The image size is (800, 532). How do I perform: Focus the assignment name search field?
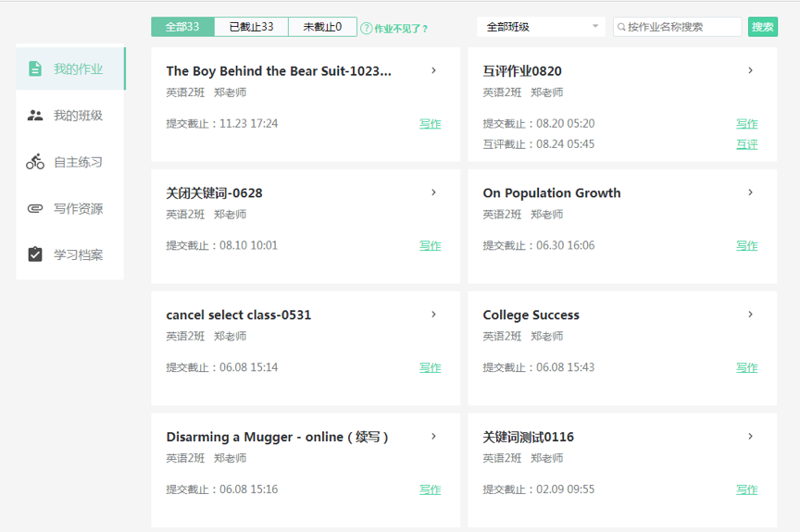tap(681, 27)
